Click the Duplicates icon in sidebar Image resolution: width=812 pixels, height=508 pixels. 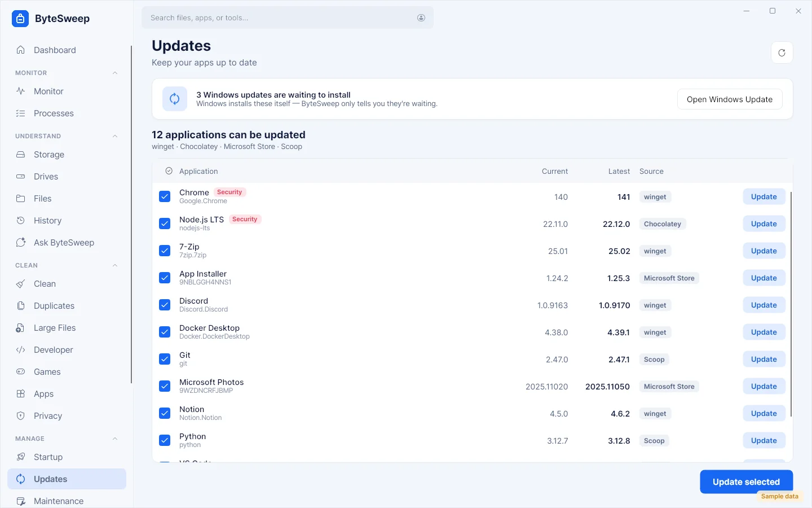[x=21, y=305]
